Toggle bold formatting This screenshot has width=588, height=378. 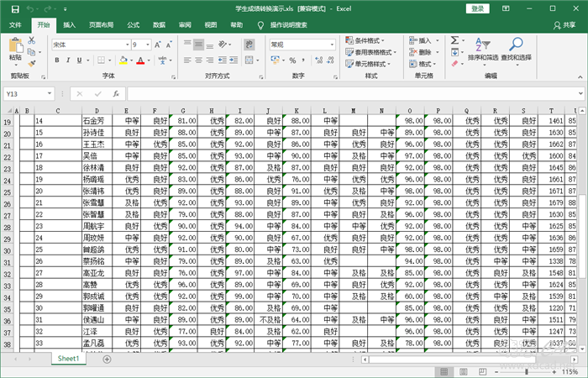pyautogui.click(x=57, y=60)
